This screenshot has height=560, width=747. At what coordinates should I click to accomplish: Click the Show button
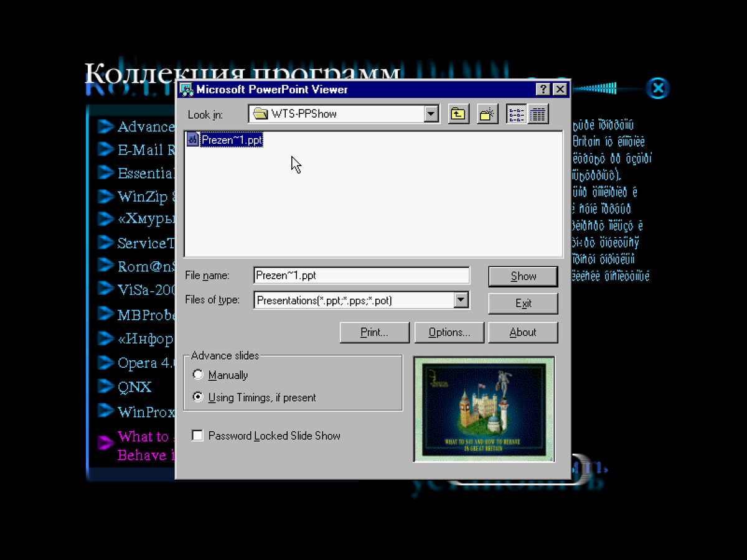point(523,276)
